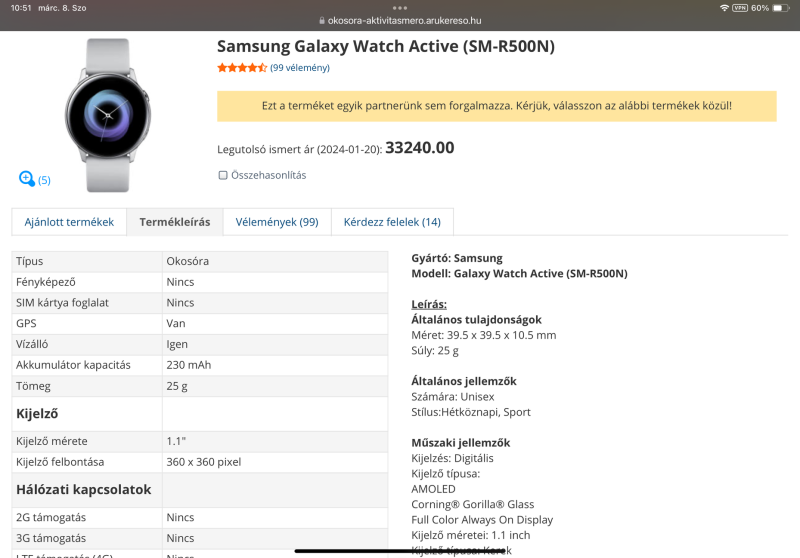Tap the battery icon in status bar
Image resolution: width=800 pixels, height=558 pixels.
coord(780,8)
